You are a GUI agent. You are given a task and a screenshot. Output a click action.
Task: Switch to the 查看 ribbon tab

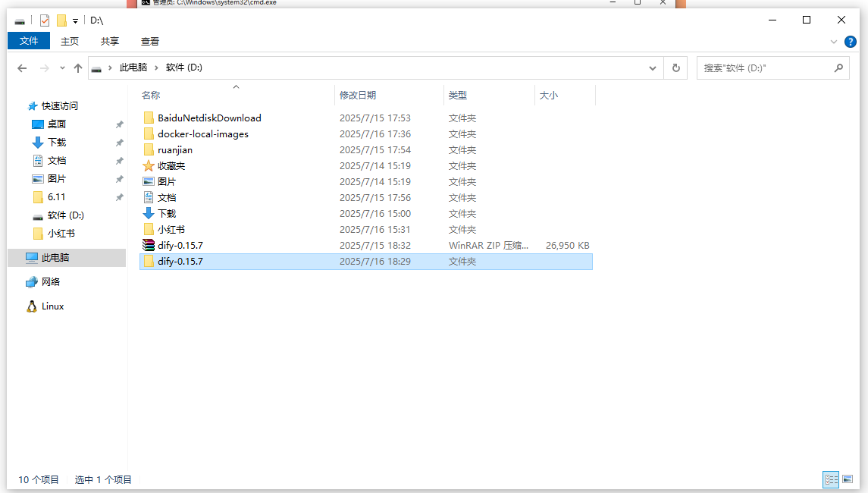(x=150, y=41)
